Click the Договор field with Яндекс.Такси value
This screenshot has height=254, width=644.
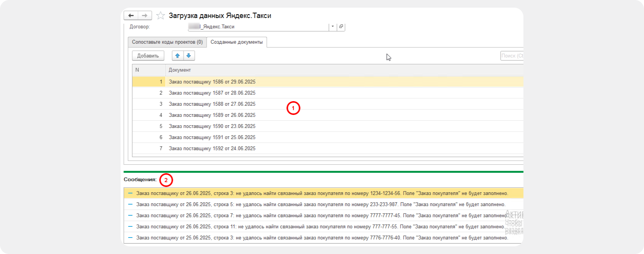(x=259, y=26)
